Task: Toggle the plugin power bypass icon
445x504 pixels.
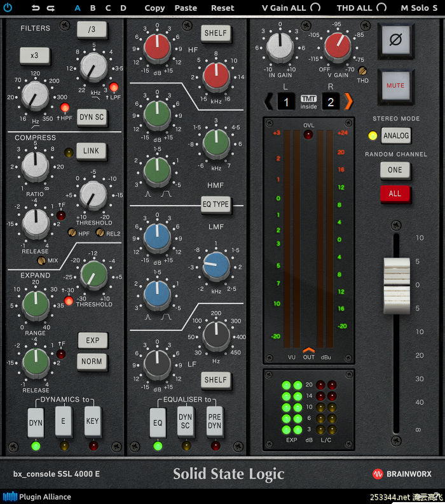Action: point(8,8)
